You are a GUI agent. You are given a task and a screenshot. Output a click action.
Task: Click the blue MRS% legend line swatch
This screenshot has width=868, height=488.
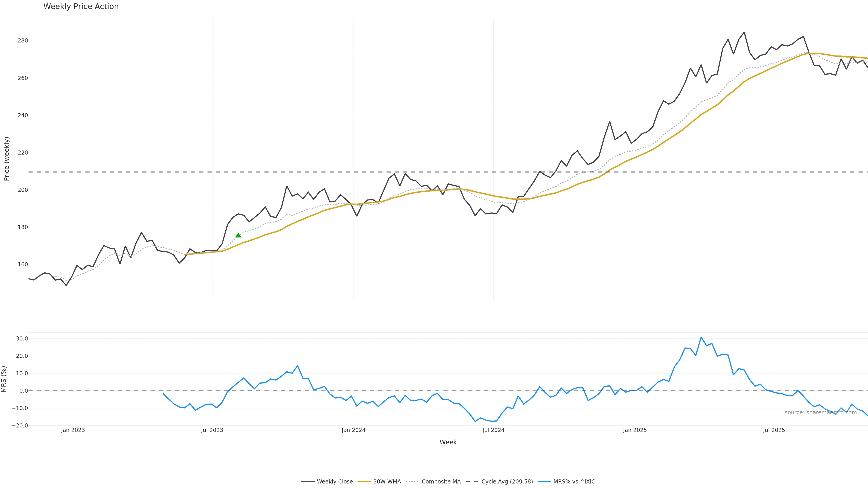544,482
